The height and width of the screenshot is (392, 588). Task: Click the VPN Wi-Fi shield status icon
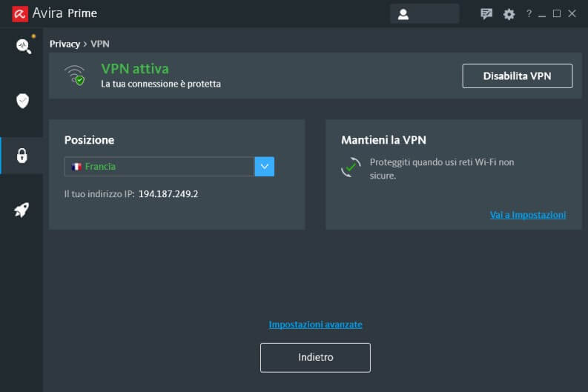pyautogui.click(x=75, y=76)
